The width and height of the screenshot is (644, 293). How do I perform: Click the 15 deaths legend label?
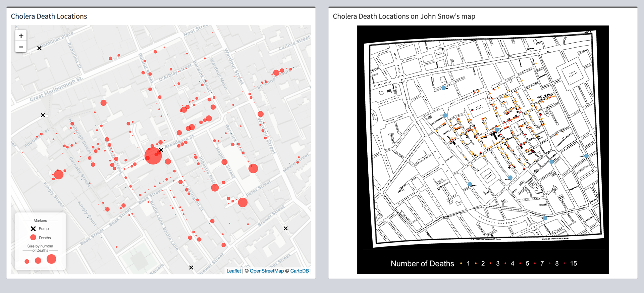click(x=574, y=263)
